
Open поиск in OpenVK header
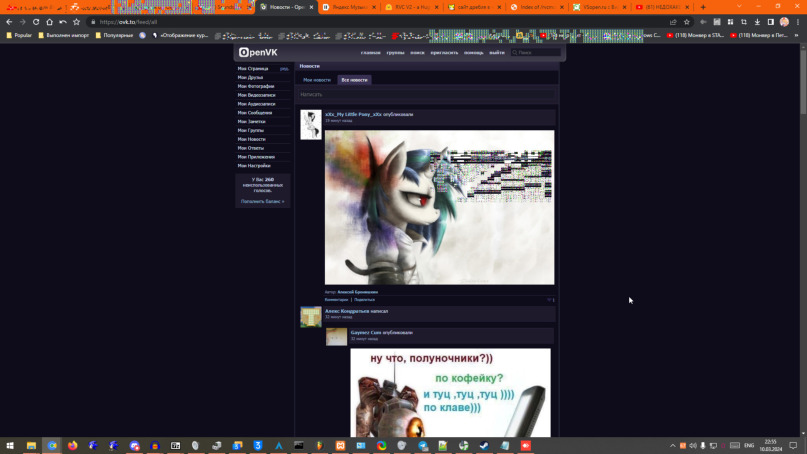(417, 53)
